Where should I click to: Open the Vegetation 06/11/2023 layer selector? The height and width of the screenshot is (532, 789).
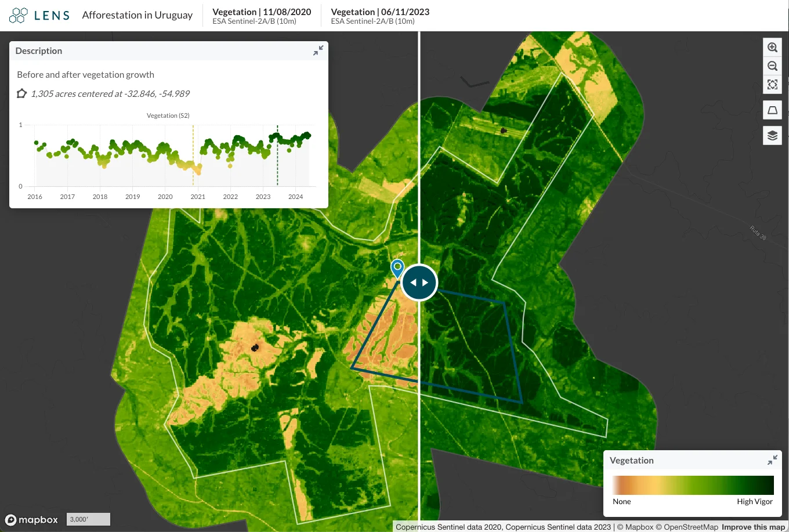click(x=380, y=16)
